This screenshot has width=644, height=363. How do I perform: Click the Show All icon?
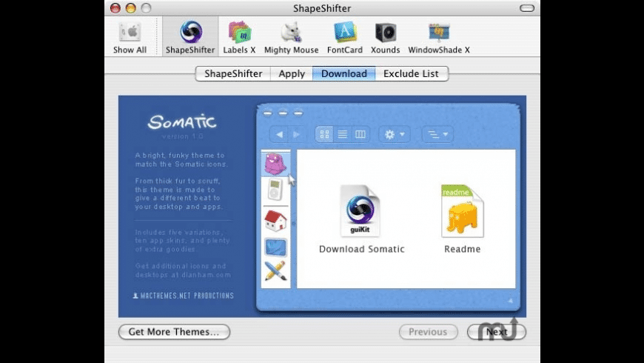tap(130, 37)
